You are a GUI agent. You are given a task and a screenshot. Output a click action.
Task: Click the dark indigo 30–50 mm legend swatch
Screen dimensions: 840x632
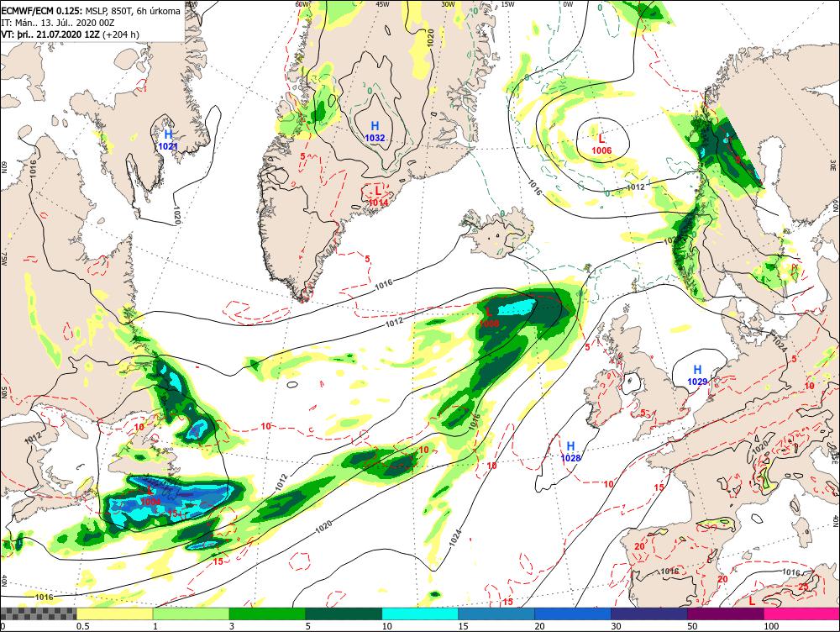coord(649,614)
